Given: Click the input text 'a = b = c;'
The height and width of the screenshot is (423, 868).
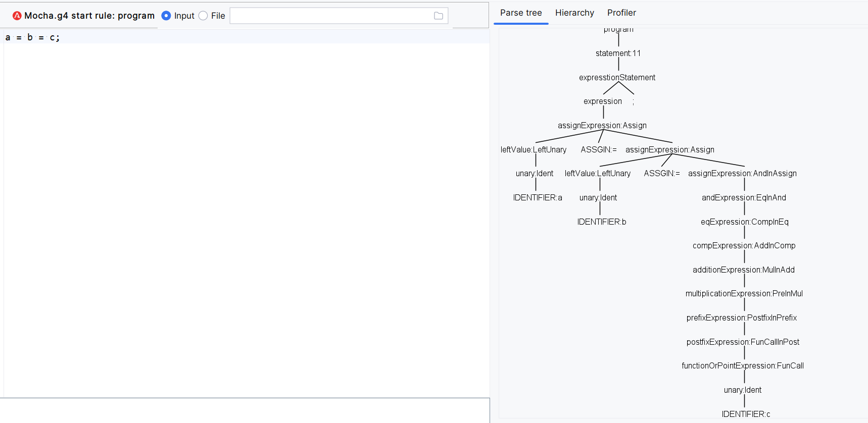Looking at the screenshot, I should pyautogui.click(x=32, y=37).
